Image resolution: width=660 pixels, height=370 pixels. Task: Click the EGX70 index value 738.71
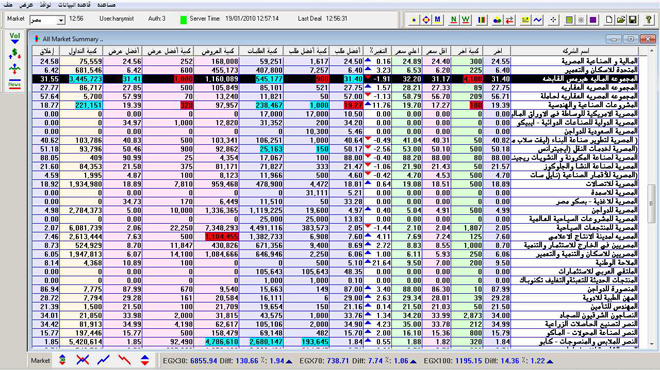[x=338, y=361]
